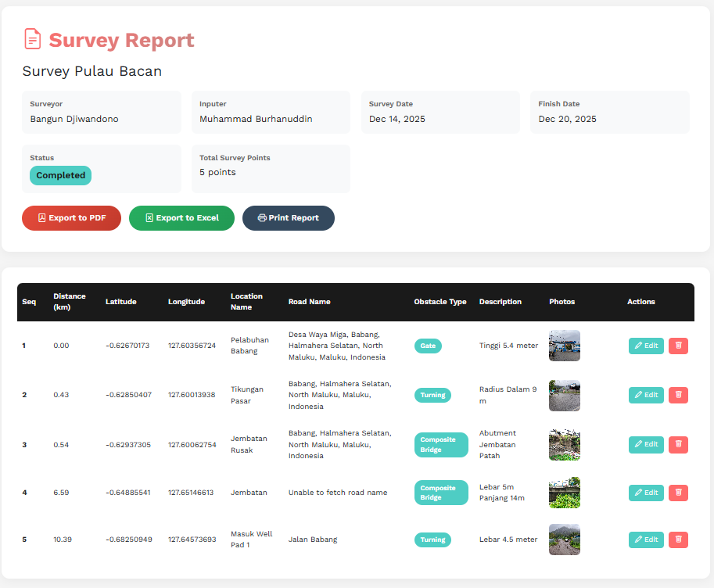Screen dimensions: 714x588
Task: Open the Pelabuhan Babang gate photo
Action: (x=564, y=346)
